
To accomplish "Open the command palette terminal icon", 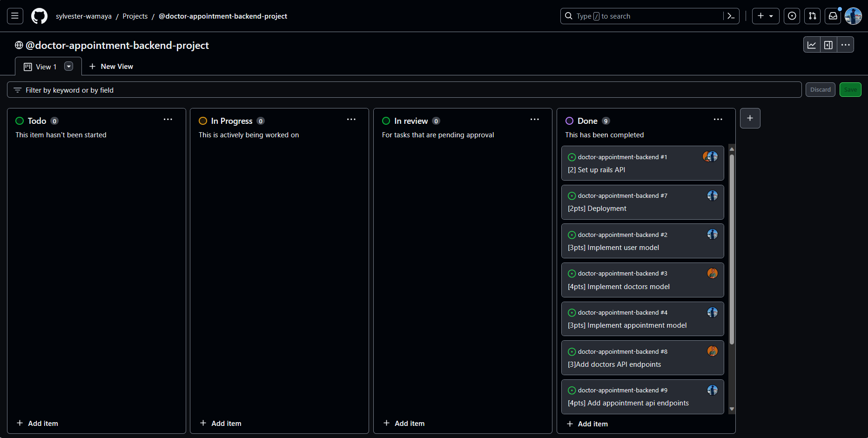I will click(730, 16).
